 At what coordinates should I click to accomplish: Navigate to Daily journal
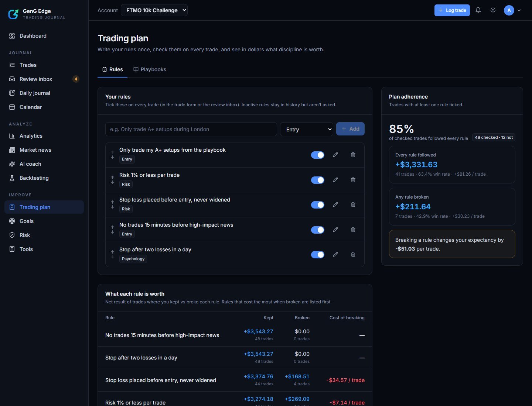pyautogui.click(x=44, y=93)
